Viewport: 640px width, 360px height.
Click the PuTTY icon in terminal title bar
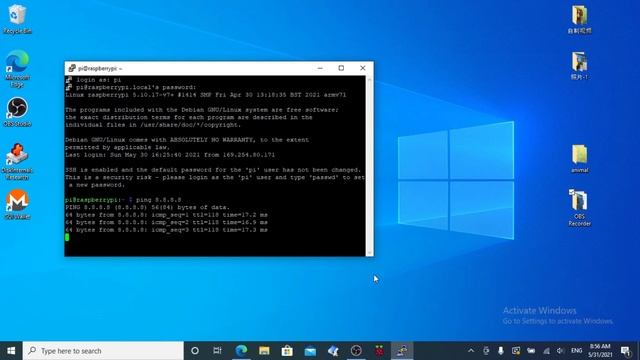(72, 68)
